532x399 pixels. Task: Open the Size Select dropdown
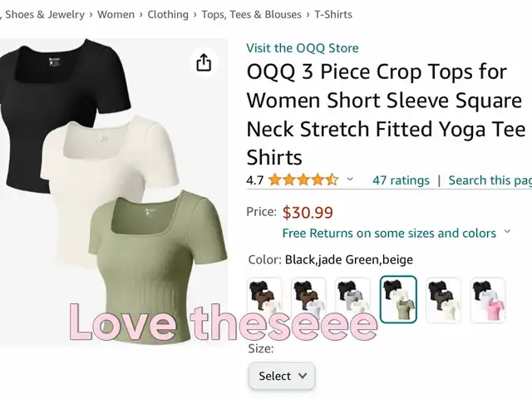coord(282,376)
